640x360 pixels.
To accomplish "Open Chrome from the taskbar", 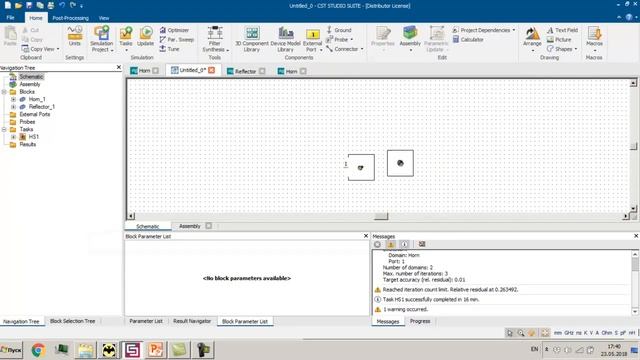I will click(x=38, y=350).
